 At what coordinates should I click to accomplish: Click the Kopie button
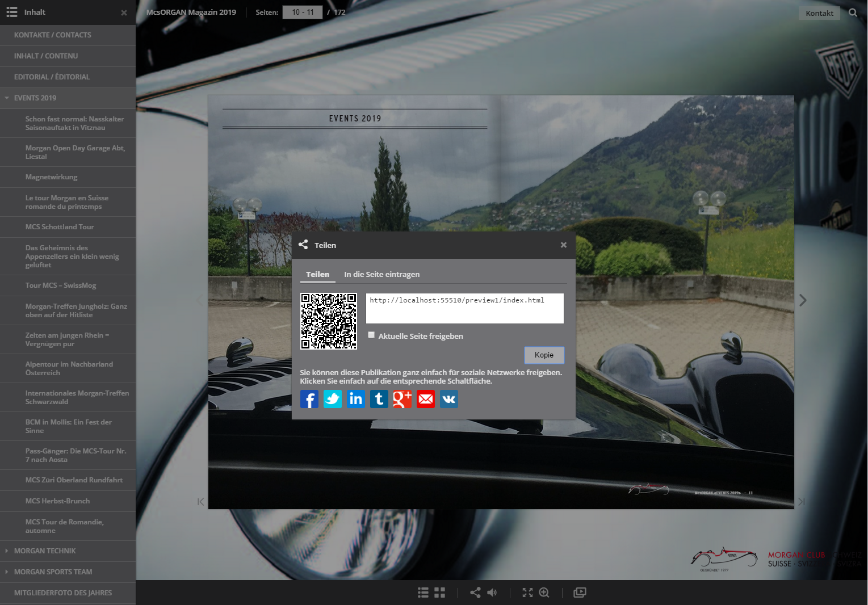tap(544, 355)
